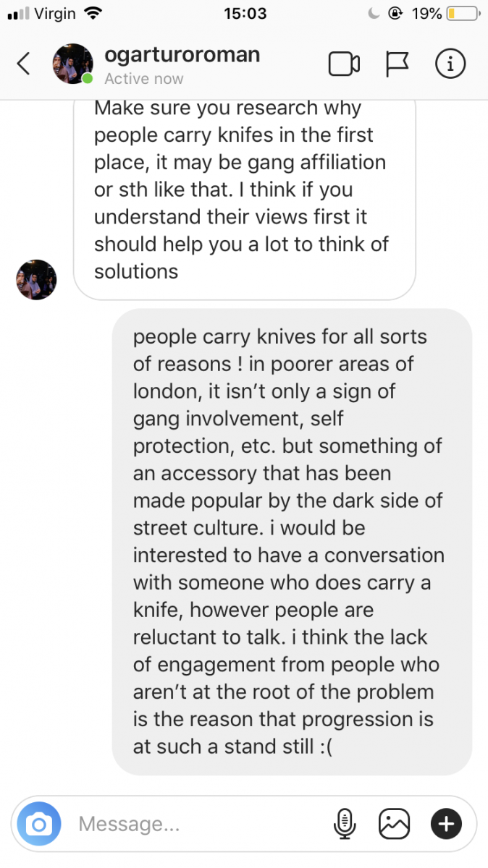Screen dimensions: 488x868
Task: Tap the ogarturoroman username title
Action: [x=182, y=54]
